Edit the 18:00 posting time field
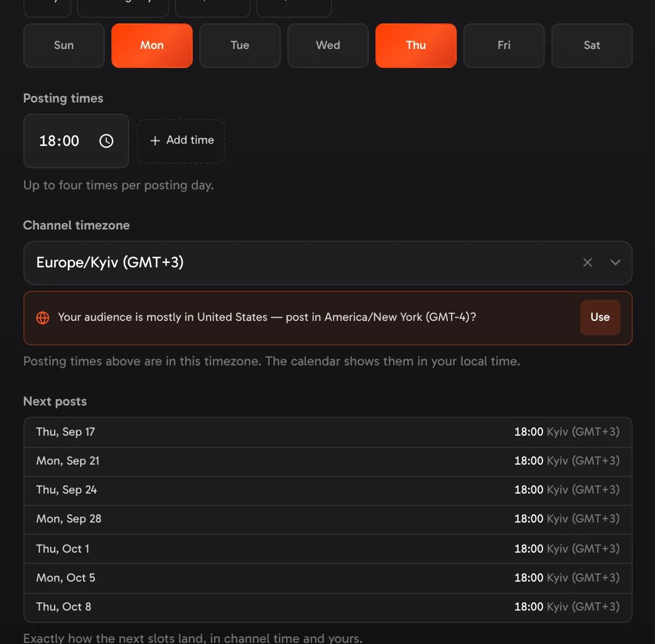 pyautogui.click(x=76, y=141)
